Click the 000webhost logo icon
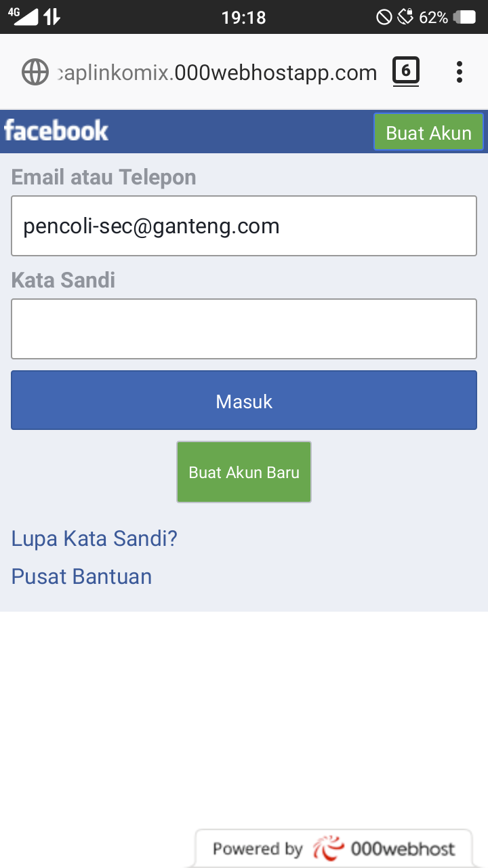This screenshot has height=868, width=488. pos(329,847)
